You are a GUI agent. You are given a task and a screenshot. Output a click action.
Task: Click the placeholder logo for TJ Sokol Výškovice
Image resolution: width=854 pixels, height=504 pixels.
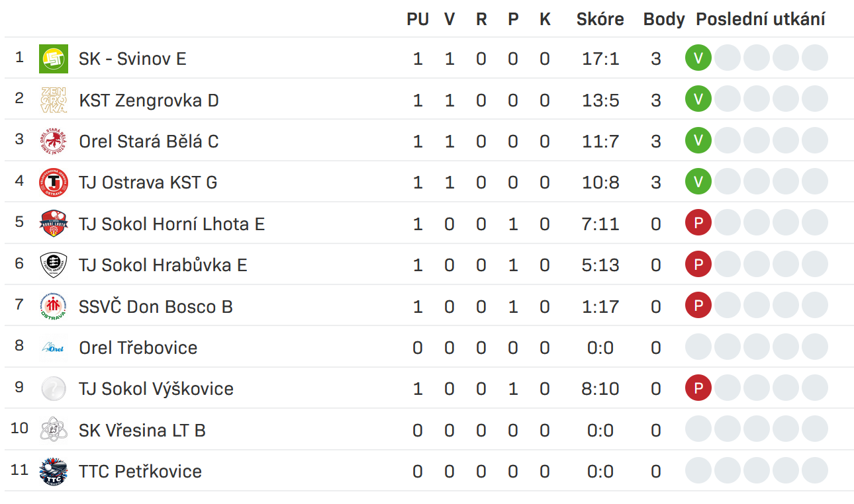pyautogui.click(x=53, y=389)
